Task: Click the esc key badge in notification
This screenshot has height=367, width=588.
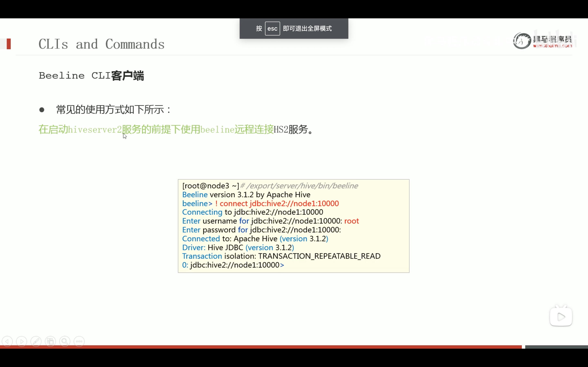Action: click(272, 28)
